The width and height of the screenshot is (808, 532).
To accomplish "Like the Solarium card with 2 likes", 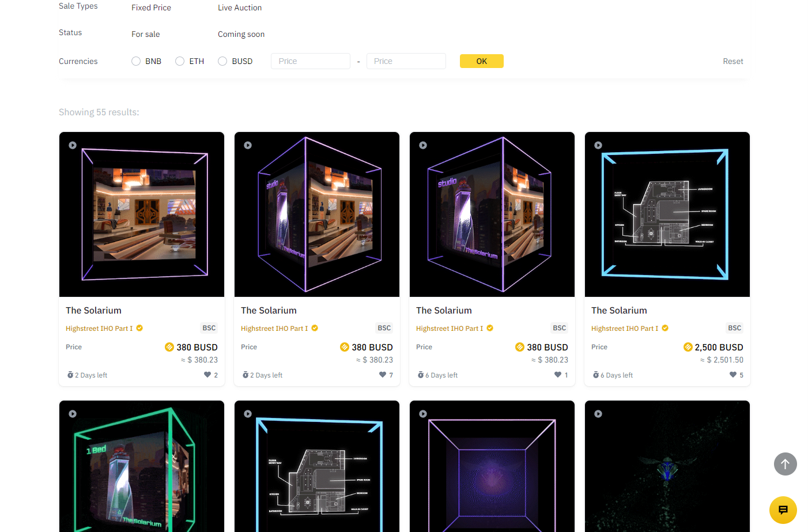I will pos(207,375).
